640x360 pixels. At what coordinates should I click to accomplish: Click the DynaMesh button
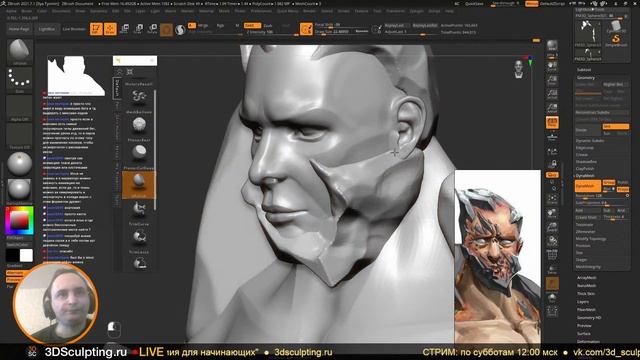(x=588, y=186)
